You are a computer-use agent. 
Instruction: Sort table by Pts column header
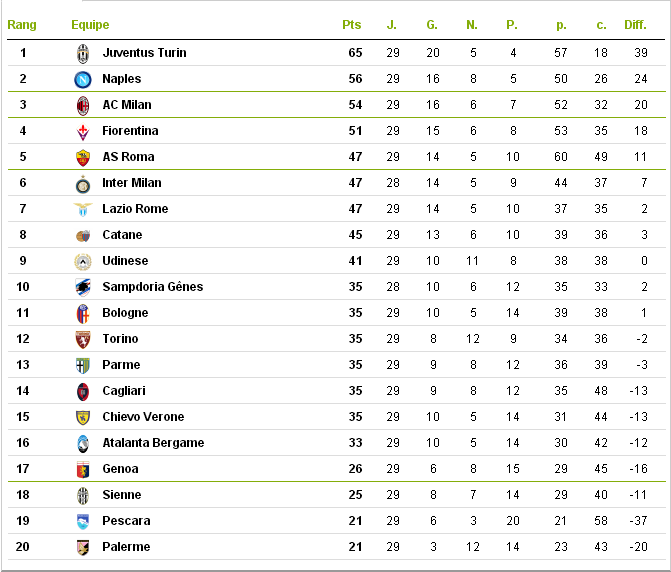[351, 25]
